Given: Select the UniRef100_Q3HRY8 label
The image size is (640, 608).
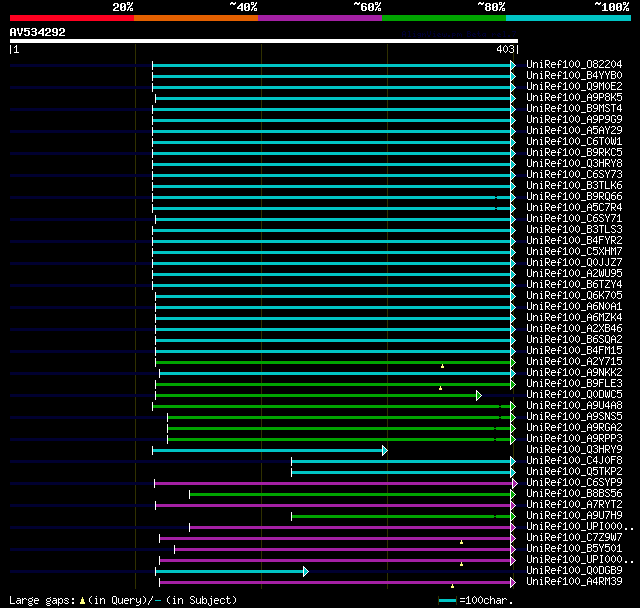Looking at the screenshot, I should tap(574, 164).
